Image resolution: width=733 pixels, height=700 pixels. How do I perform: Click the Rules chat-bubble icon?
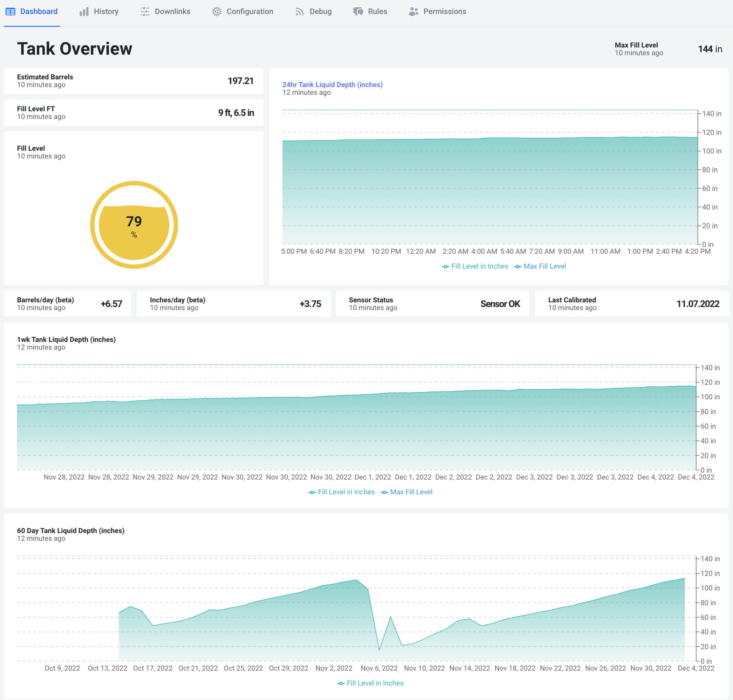(358, 12)
